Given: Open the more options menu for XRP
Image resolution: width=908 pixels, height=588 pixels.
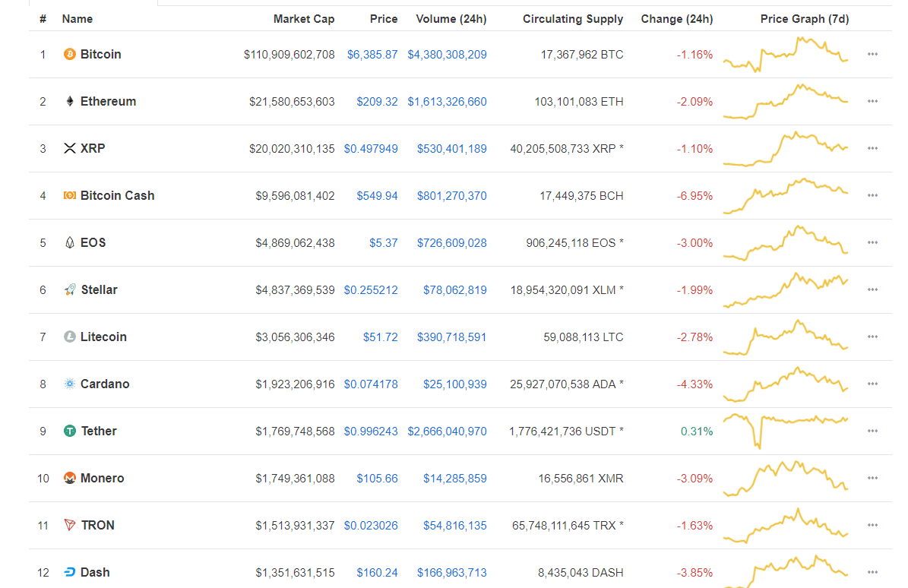Looking at the screenshot, I should coord(873,148).
